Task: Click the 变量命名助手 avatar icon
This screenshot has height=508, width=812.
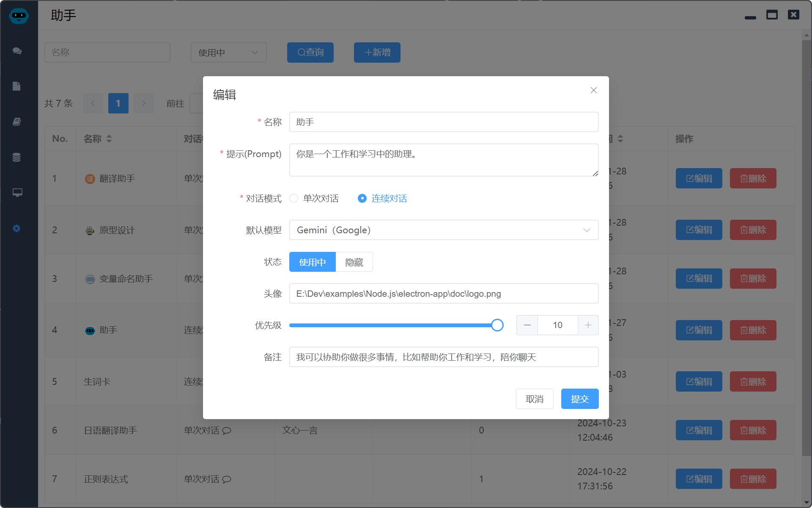Action: pyautogui.click(x=90, y=279)
